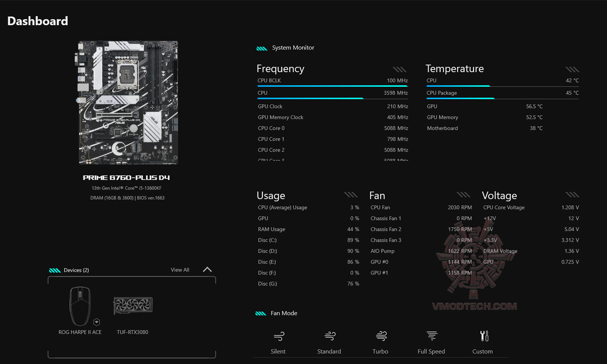
Task: Click the CPU Core Voltage row label
Action: click(504, 207)
